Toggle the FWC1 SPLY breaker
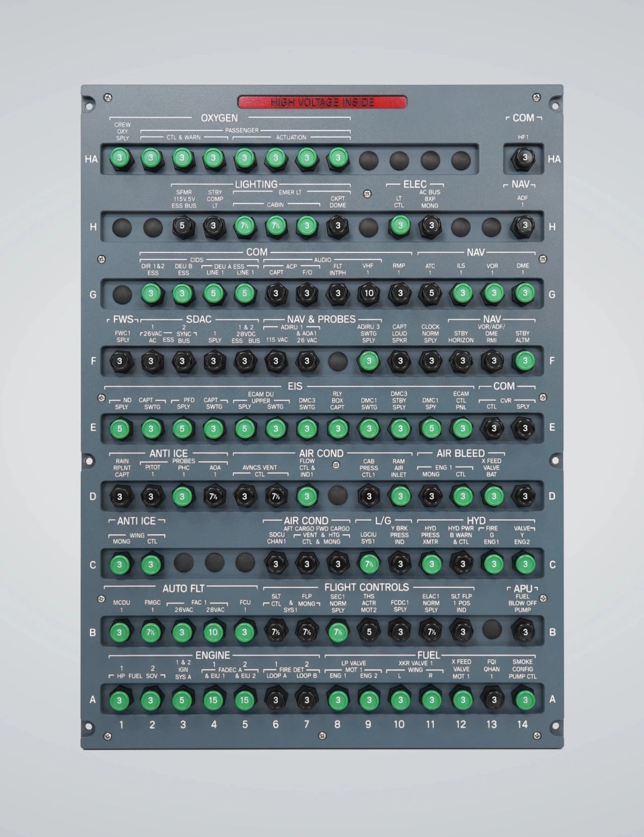Viewport: 644px width, 837px height. (x=120, y=361)
